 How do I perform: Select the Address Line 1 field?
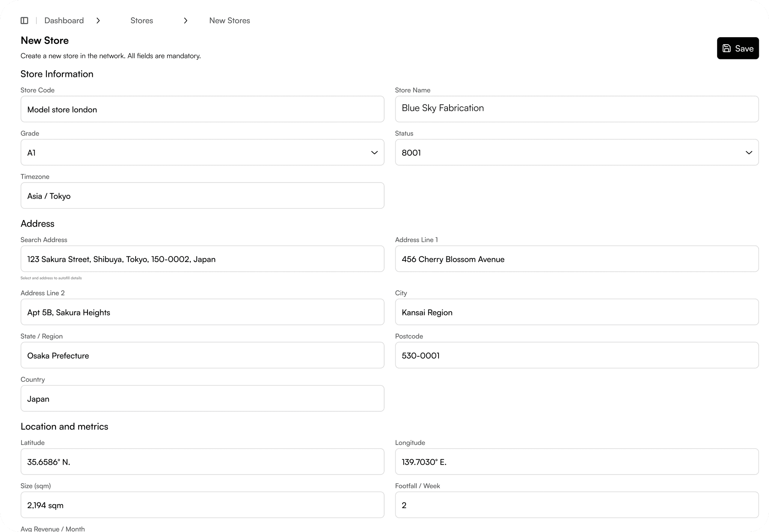(576, 259)
